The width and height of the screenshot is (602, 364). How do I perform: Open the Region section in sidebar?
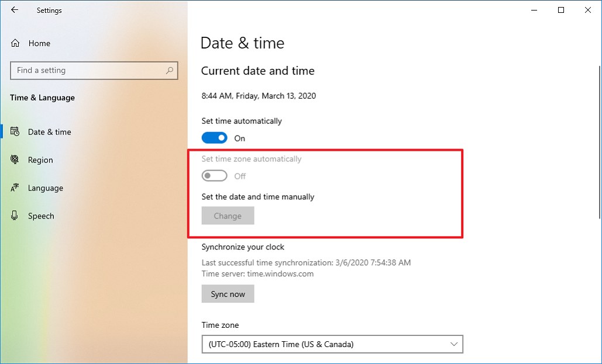(40, 160)
